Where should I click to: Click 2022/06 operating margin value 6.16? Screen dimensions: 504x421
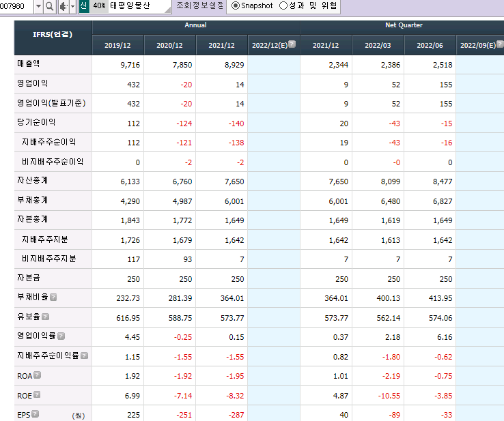(x=445, y=337)
